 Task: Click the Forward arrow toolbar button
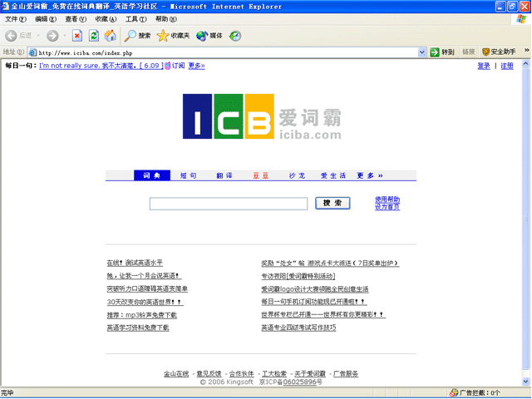(x=52, y=36)
